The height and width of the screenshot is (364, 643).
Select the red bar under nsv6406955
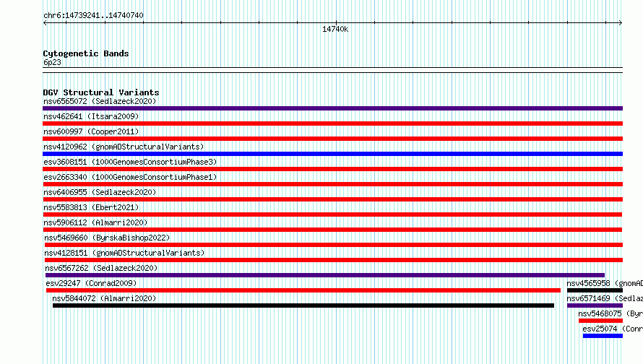332,199
